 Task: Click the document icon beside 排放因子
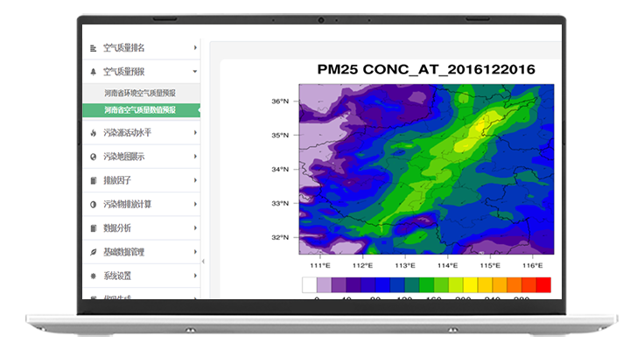click(94, 181)
